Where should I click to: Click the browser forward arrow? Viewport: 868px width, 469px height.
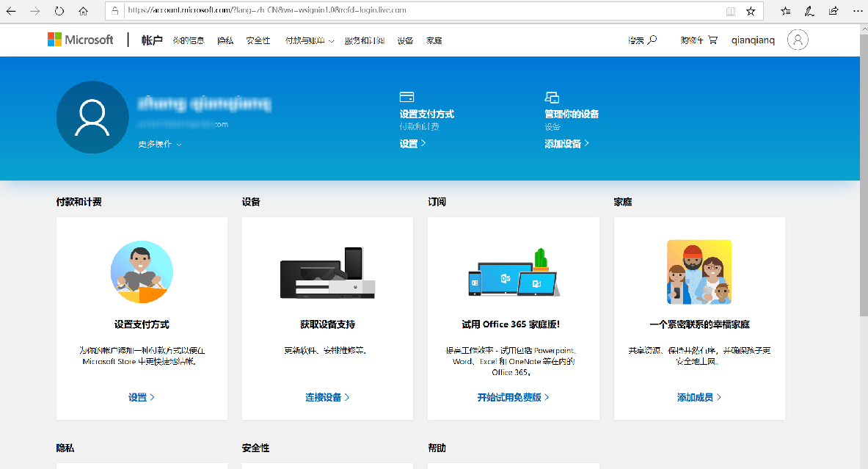(x=35, y=10)
